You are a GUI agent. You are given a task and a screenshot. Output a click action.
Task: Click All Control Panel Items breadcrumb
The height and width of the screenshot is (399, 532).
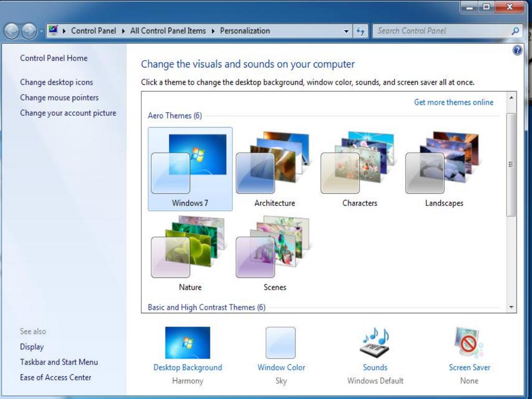(168, 31)
